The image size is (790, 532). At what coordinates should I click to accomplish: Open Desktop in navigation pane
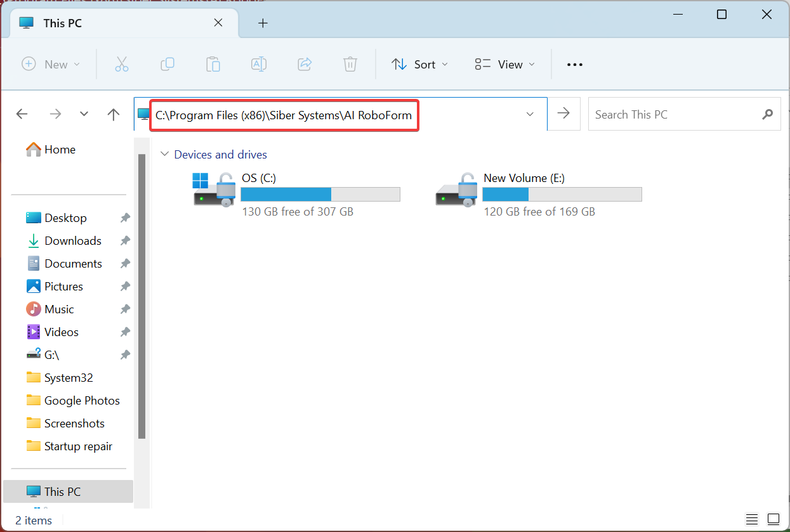[56, 217]
